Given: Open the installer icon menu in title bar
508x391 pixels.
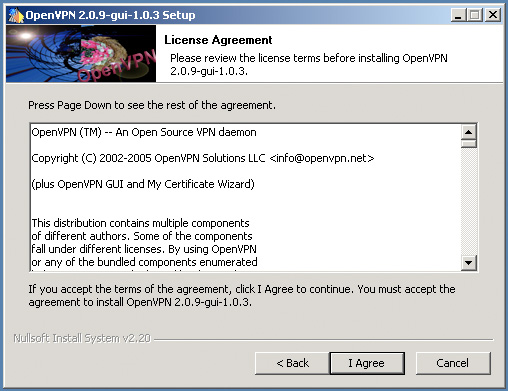Looking at the screenshot, I should 15,15.
